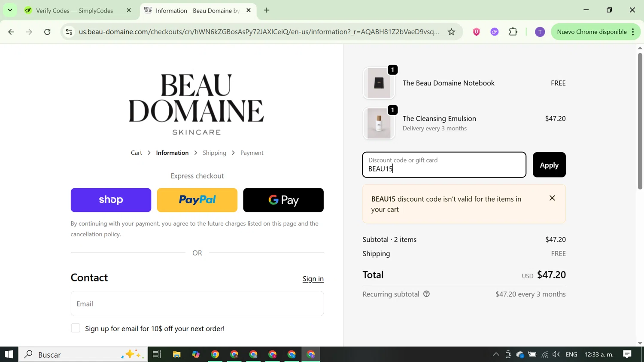This screenshot has height=362, width=644.
Task: Click the ENG language indicator
Action: [x=571, y=354]
